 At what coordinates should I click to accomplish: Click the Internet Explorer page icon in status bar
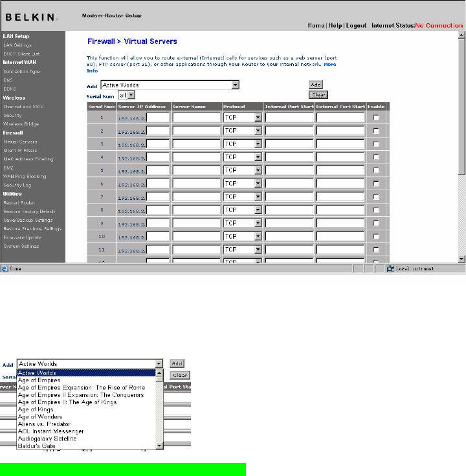click(5, 268)
